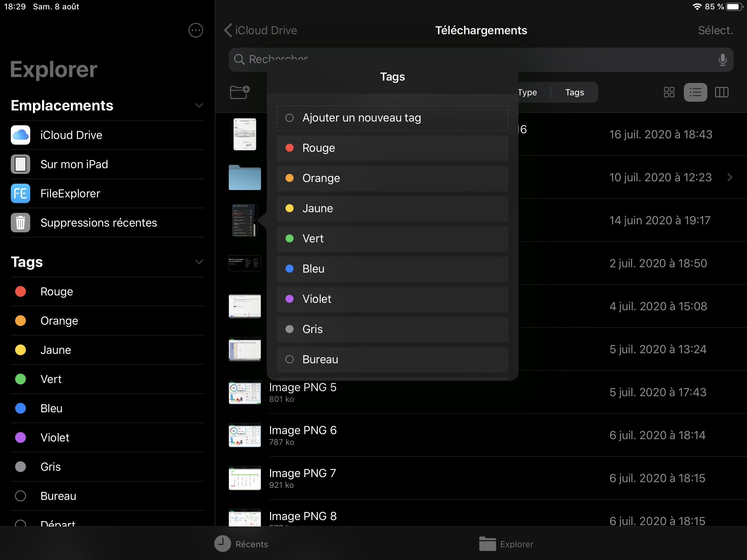Go back to iCloud Drive

[260, 30]
